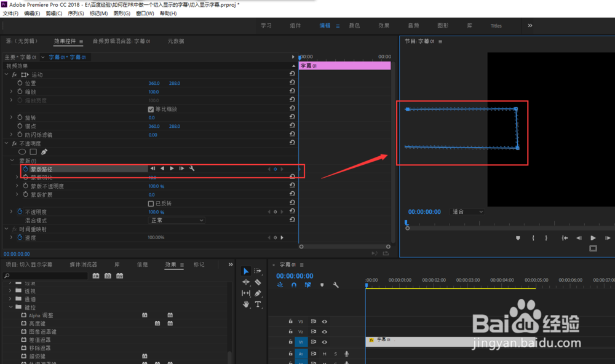Expand the 透视 effects folder
The width and height of the screenshot is (615, 364).
pyautogui.click(x=10, y=291)
